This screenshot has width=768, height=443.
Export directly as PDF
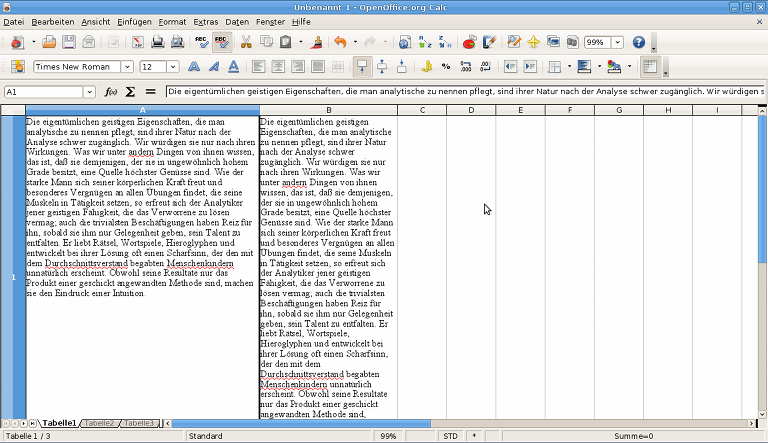[136, 42]
